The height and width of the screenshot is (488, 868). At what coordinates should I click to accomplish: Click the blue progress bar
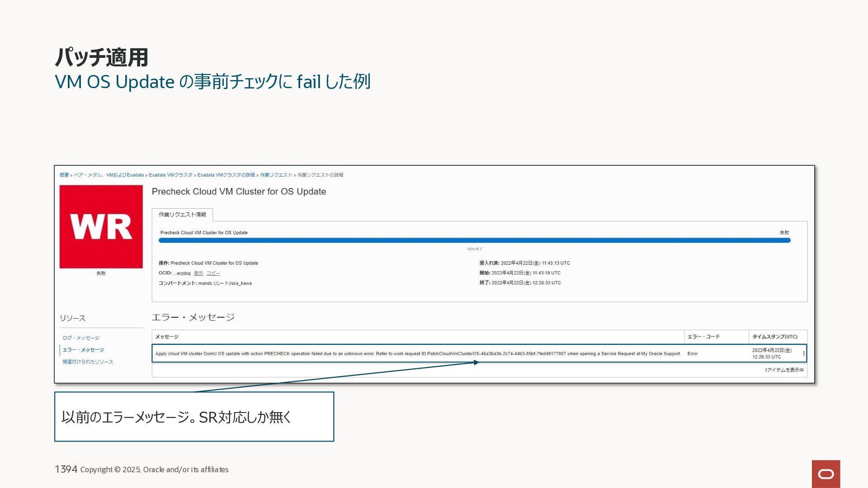(474, 240)
